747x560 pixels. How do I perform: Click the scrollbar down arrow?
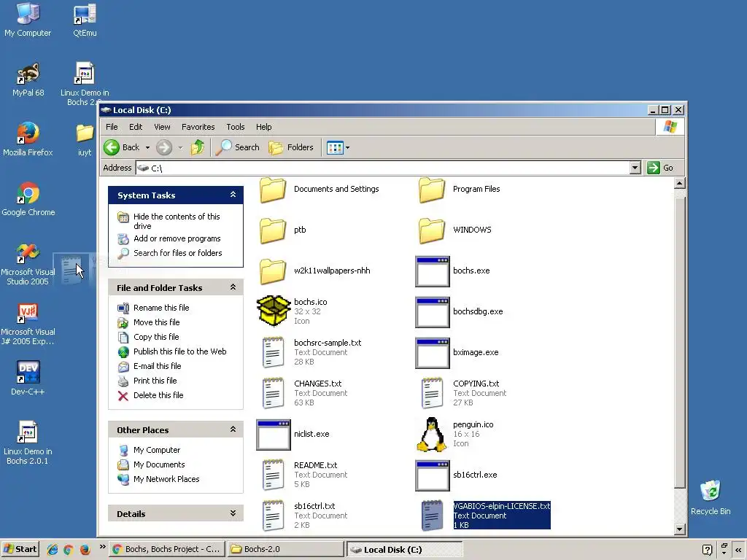tap(680, 529)
